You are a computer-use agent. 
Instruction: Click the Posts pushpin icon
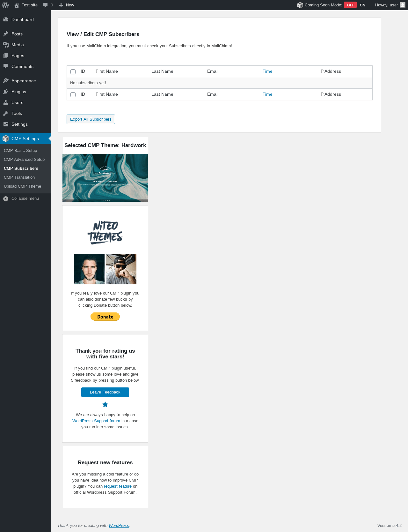pyautogui.click(x=6, y=34)
